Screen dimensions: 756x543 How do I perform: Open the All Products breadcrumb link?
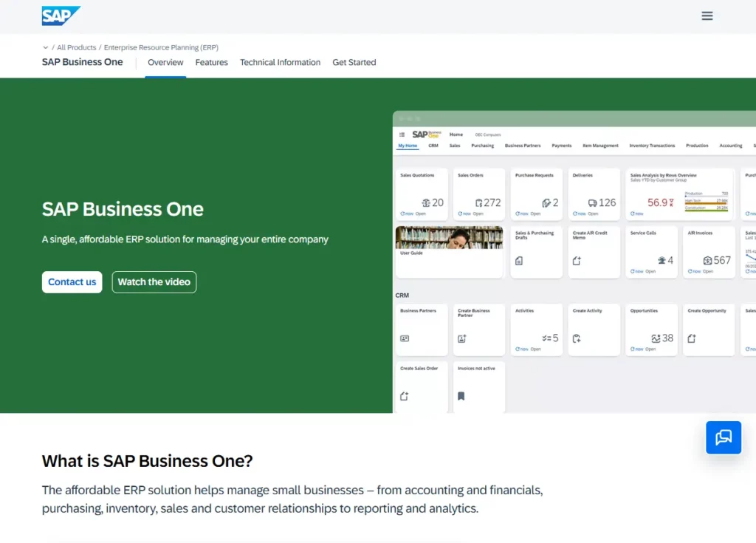(77, 47)
